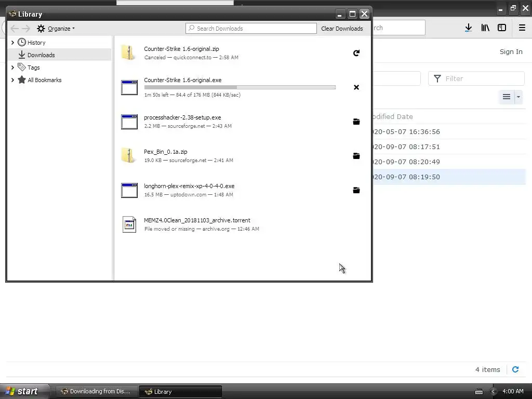Select the MEMZ4.0Clean torrent file icon
The height and width of the screenshot is (399, 532).
point(129,224)
